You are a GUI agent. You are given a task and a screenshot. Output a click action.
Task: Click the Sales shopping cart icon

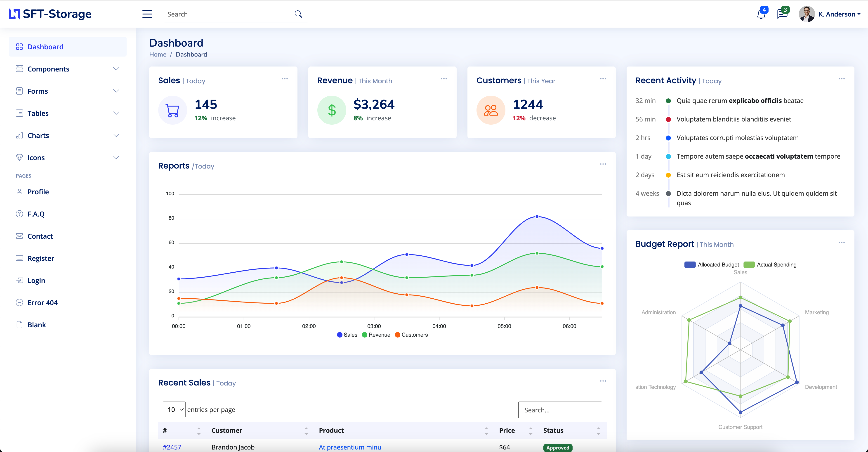(x=172, y=110)
